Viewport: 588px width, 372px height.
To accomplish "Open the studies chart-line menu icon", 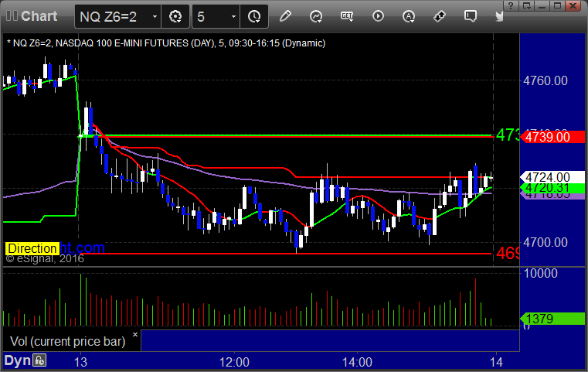I will click(x=316, y=16).
